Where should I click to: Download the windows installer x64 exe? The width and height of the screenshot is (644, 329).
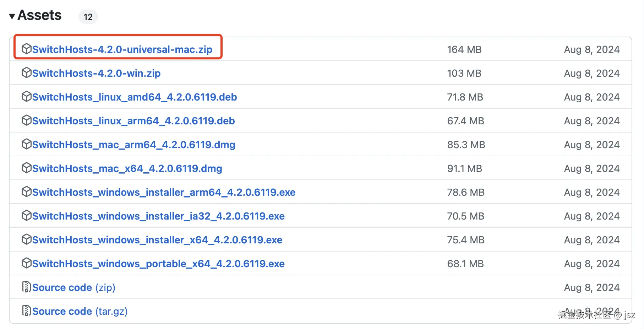point(157,240)
